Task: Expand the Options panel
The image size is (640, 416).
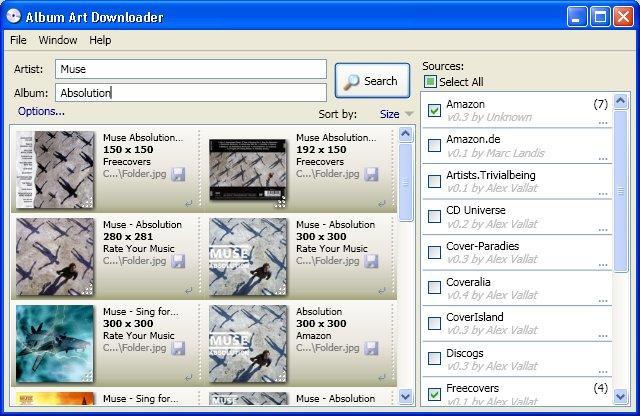Action: pos(41,111)
